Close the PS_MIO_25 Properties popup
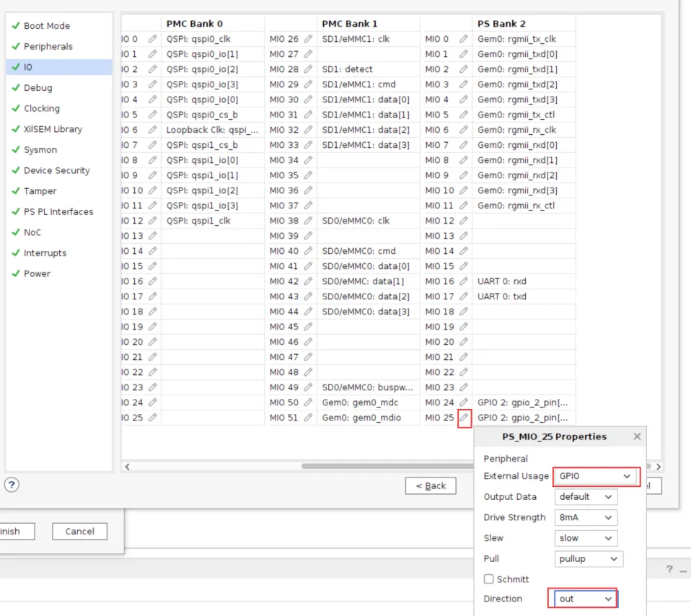 click(x=637, y=436)
